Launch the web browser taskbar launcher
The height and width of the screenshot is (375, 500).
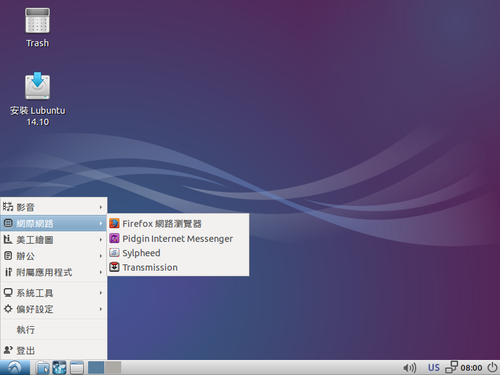click(x=59, y=368)
